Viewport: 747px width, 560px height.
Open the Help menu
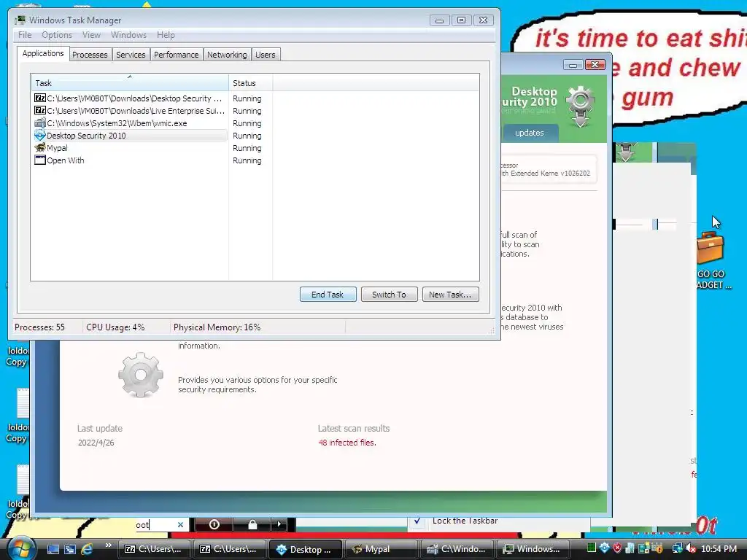pos(166,35)
